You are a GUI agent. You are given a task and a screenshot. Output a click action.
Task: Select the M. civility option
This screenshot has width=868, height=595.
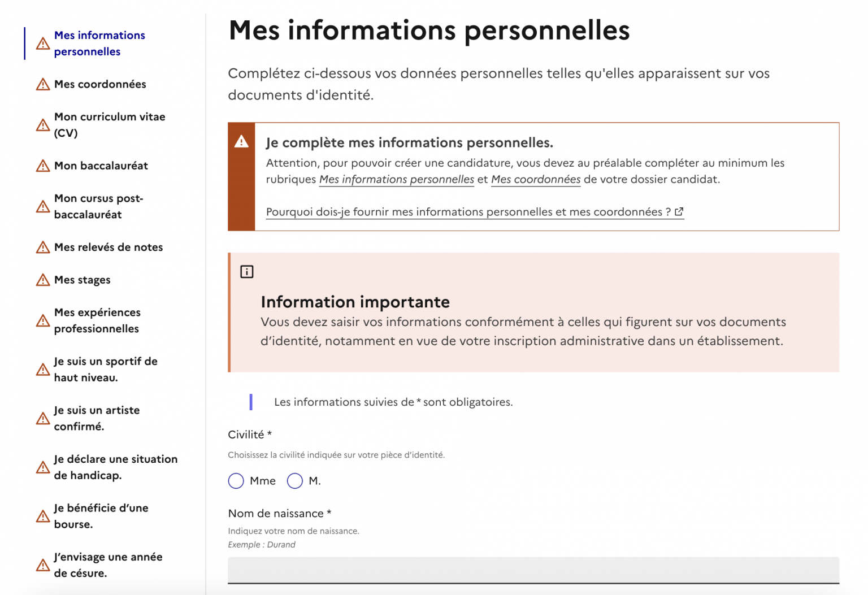pos(294,481)
